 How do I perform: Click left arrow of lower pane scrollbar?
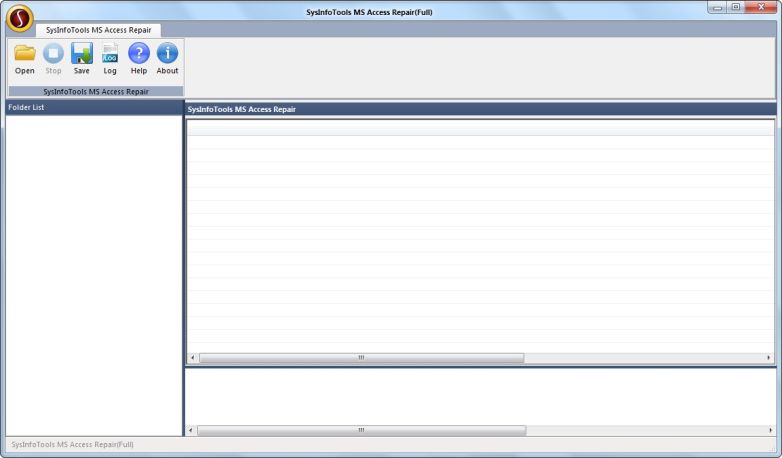[x=191, y=430]
